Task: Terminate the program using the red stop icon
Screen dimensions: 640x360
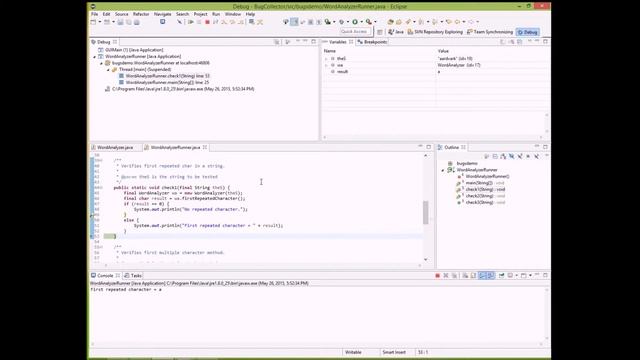Action: point(207,22)
